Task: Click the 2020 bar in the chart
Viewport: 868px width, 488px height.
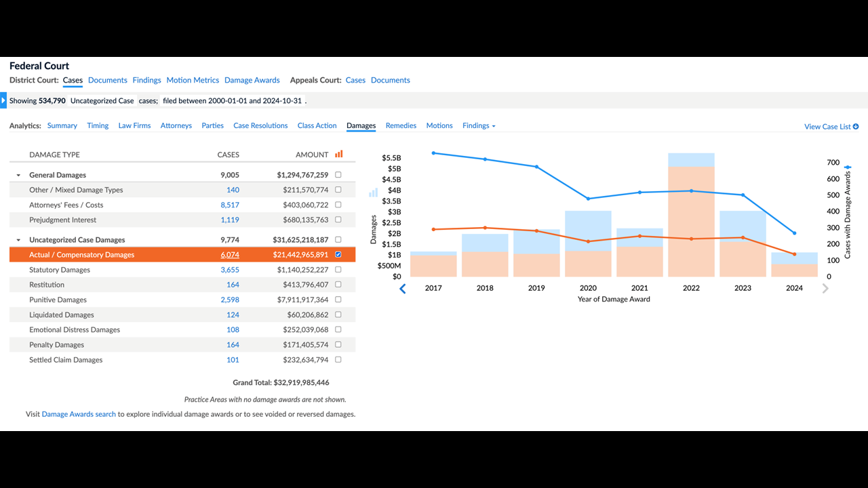Action: (588, 243)
